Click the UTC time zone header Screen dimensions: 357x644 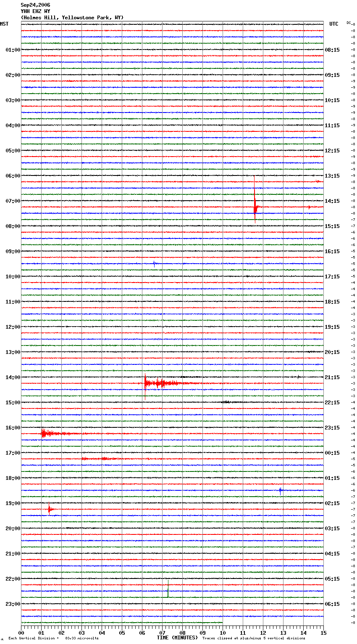click(x=334, y=24)
